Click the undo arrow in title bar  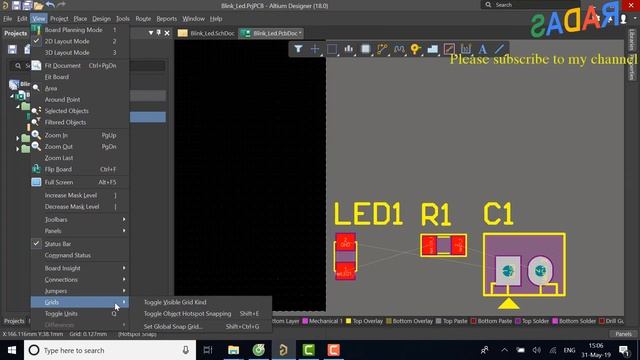click(50, 5)
